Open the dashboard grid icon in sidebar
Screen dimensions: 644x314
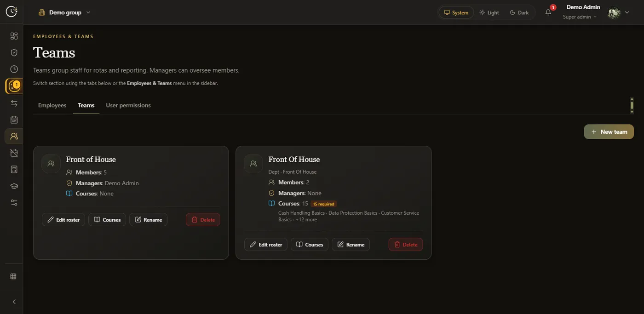point(14,36)
